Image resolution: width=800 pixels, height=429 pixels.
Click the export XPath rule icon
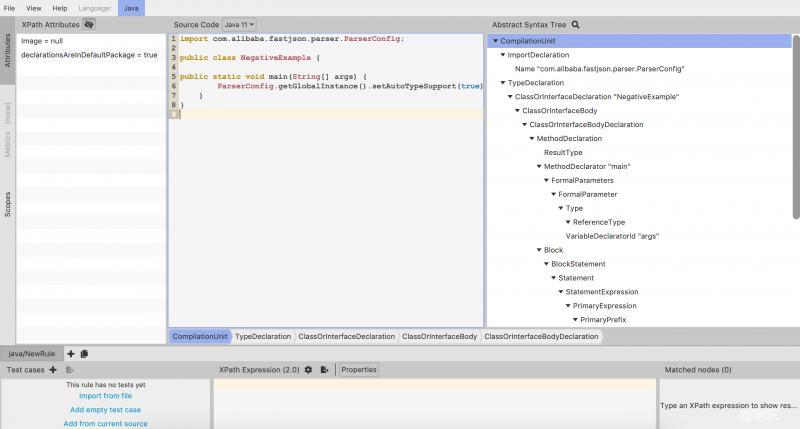[x=324, y=370]
